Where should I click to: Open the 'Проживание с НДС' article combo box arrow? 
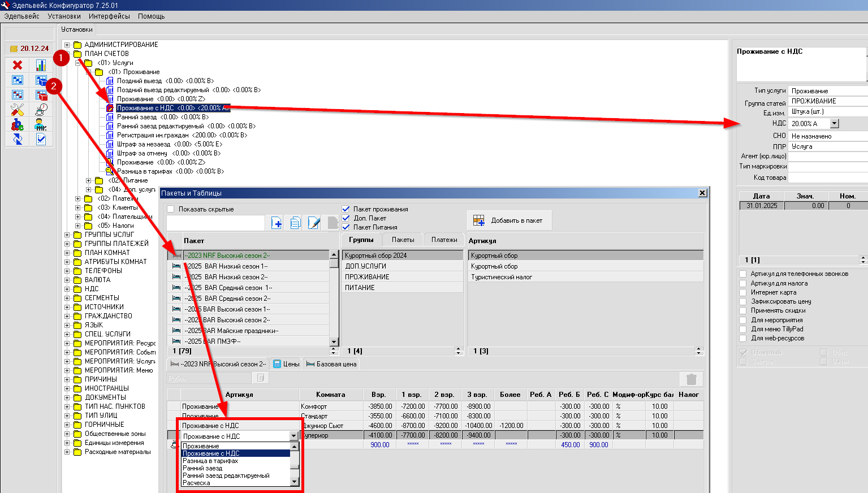[293, 436]
